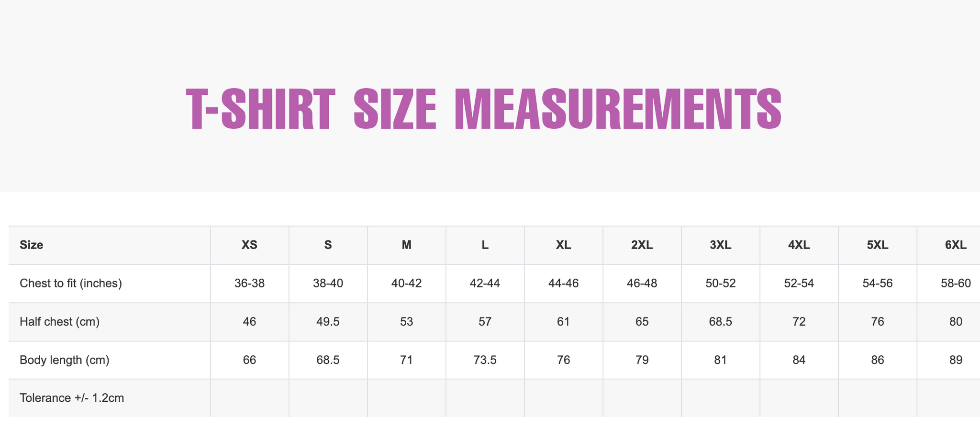Click the 86 body length value for 5XL
Screen dimensions: 980x443
click(x=877, y=360)
